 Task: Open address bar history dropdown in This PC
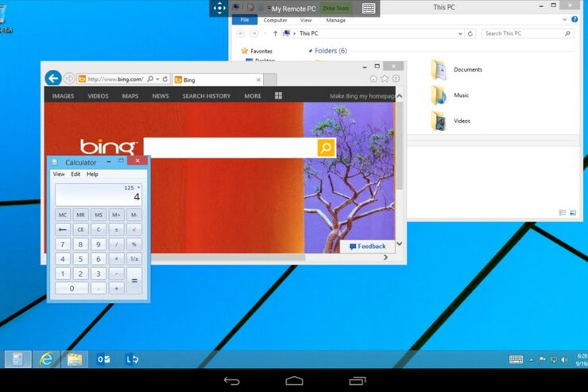point(460,33)
